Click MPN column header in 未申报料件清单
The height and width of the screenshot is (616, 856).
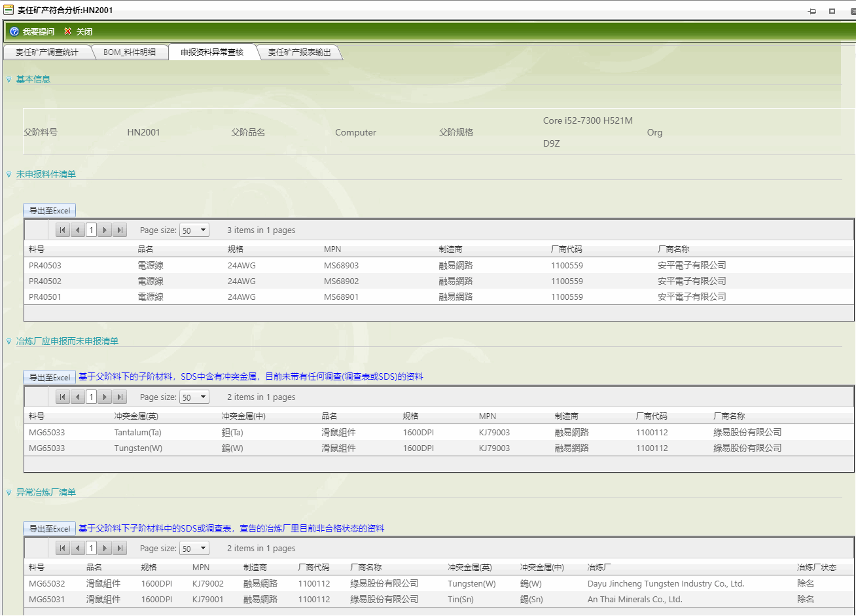[332, 249]
